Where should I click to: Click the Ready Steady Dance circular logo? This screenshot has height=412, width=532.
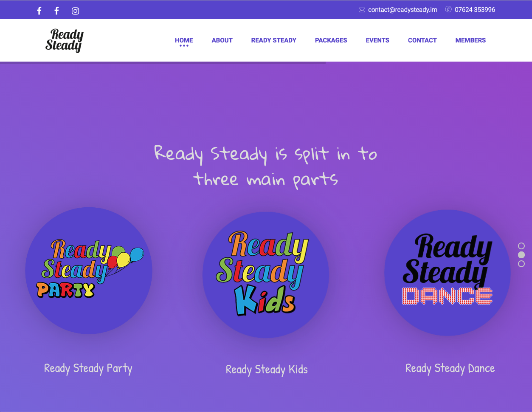click(x=448, y=273)
